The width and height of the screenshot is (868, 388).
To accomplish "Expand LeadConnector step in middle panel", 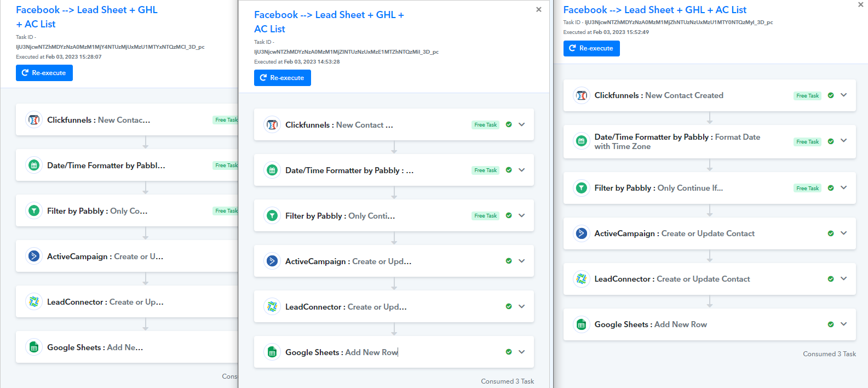I will click(522, 306).
